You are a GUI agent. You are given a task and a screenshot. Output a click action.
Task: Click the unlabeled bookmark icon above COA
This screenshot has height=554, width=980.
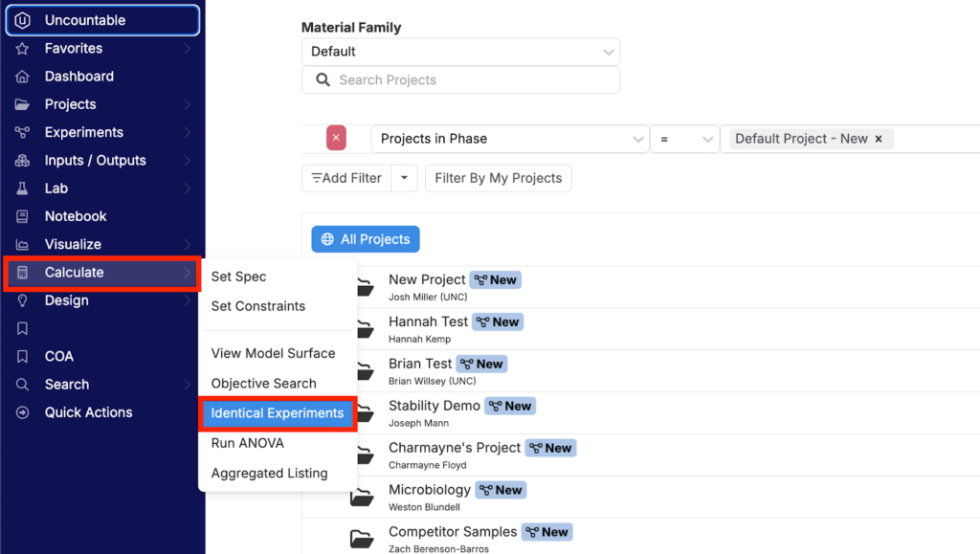pyautogui.click(x=22, y=328)
